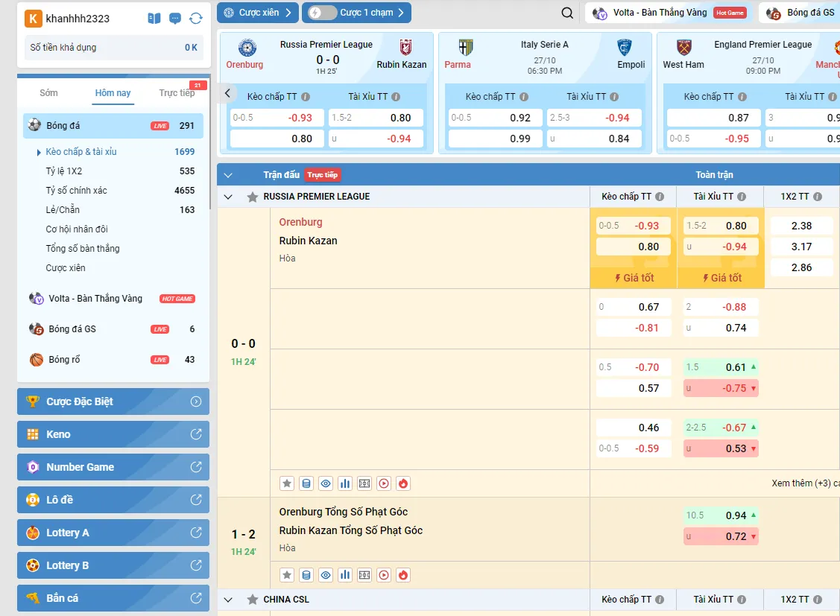Collapse the Russia Premier League section
Screen dimensions: 840x616
228,197
